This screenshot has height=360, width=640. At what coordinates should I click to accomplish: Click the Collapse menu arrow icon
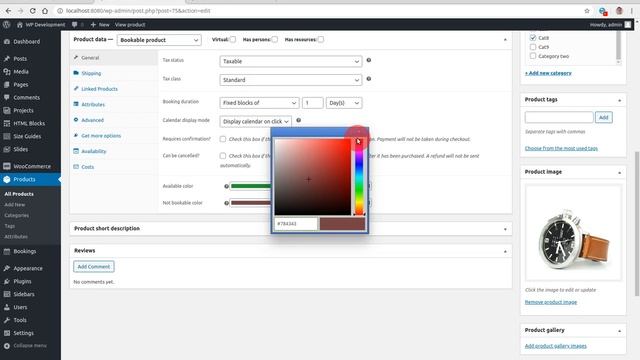(7, 346)
